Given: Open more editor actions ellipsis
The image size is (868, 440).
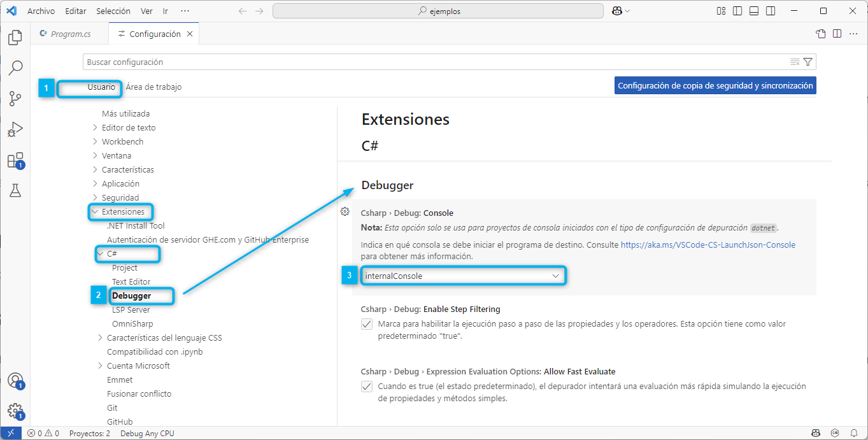Looking at the screenshot, I should (x=853, y=34).
